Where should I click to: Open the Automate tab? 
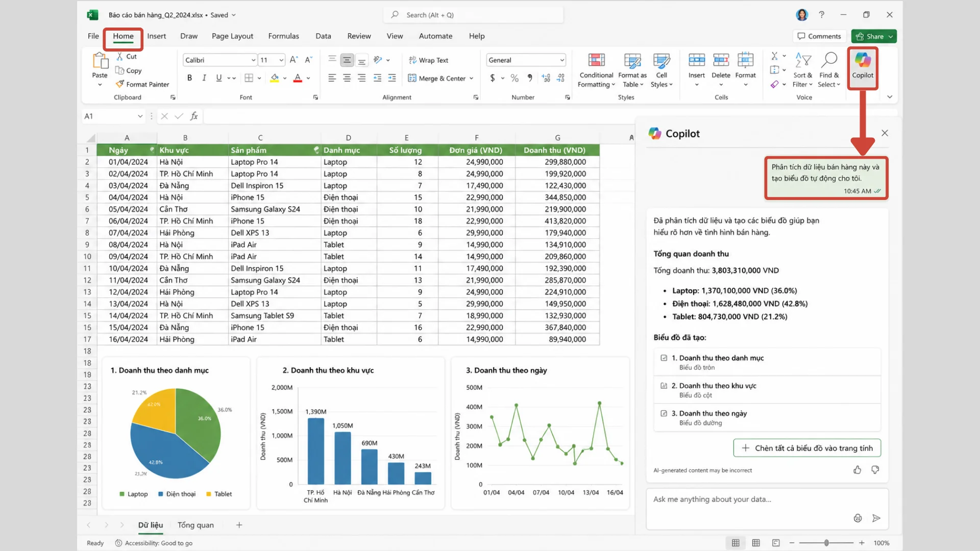click(435, 36)
